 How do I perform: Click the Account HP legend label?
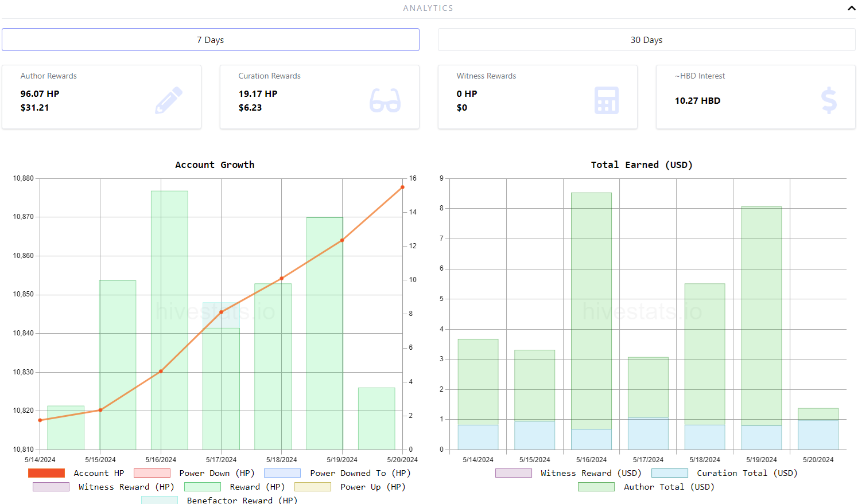pos(99,473)
